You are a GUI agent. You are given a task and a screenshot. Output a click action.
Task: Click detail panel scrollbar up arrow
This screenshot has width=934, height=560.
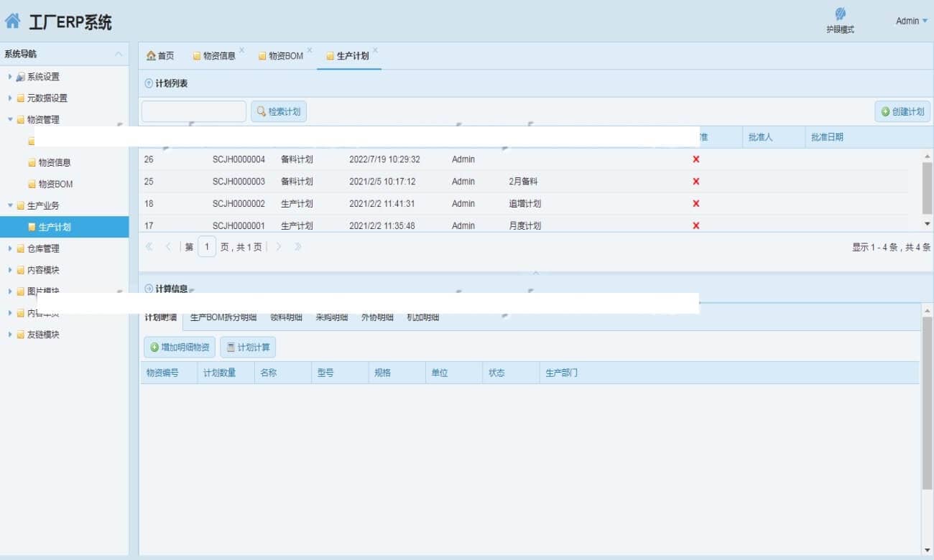927,311
